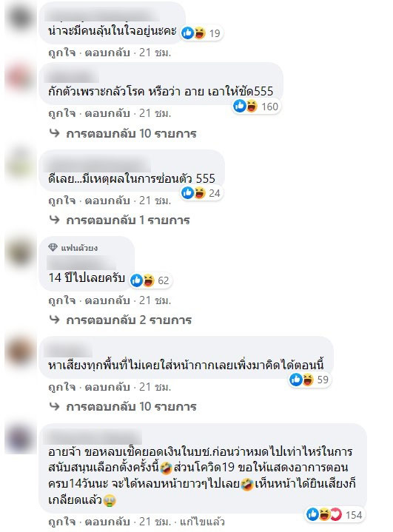The image size is (393, 532).
Task: Expand 'การตอบกลับ 1 รายการ' replies
Action: [x=127, y=220]
